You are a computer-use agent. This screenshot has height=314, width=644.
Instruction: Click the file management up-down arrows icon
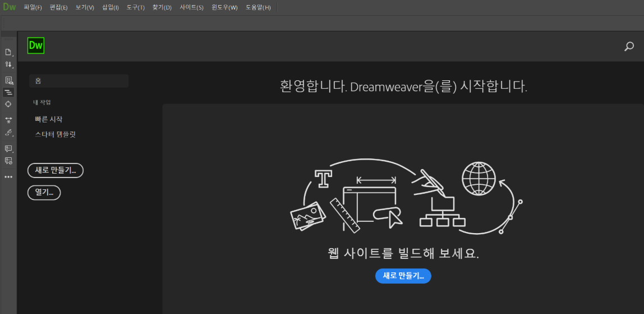pos(8,65)
